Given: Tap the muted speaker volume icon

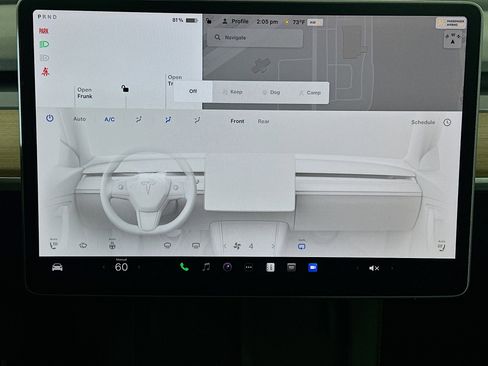Looking at the screenshot, I should [x=374, y=268].
